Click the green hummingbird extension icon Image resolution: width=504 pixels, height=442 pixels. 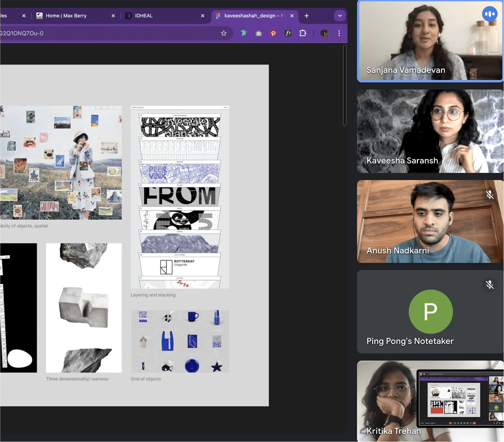click(x=244, y=33)
